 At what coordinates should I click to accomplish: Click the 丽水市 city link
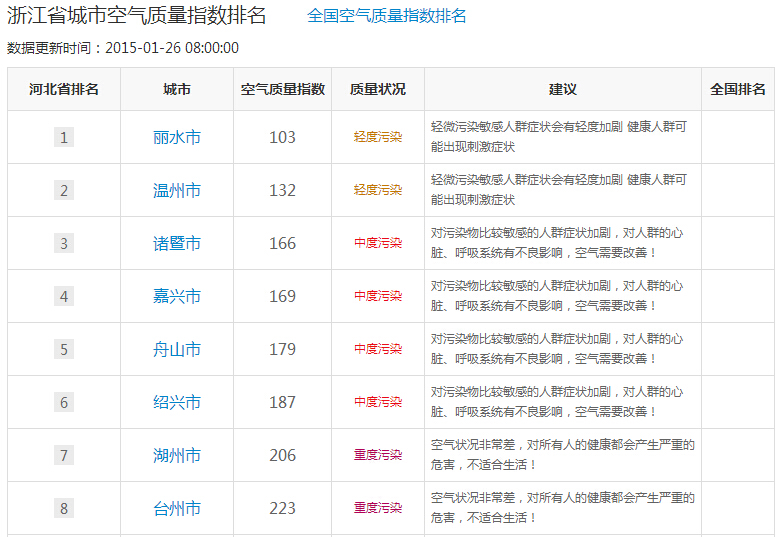coord(177,137)
